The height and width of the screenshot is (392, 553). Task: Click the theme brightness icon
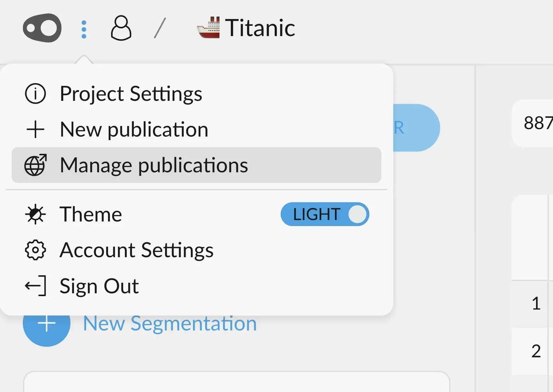35,214
